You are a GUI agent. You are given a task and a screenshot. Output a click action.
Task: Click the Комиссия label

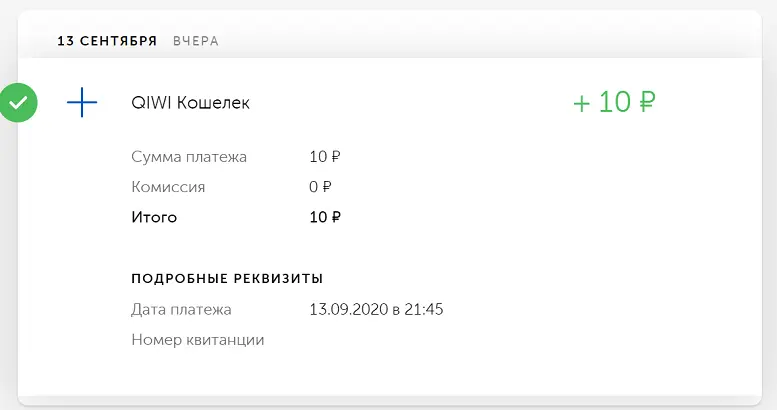[168, 187]
